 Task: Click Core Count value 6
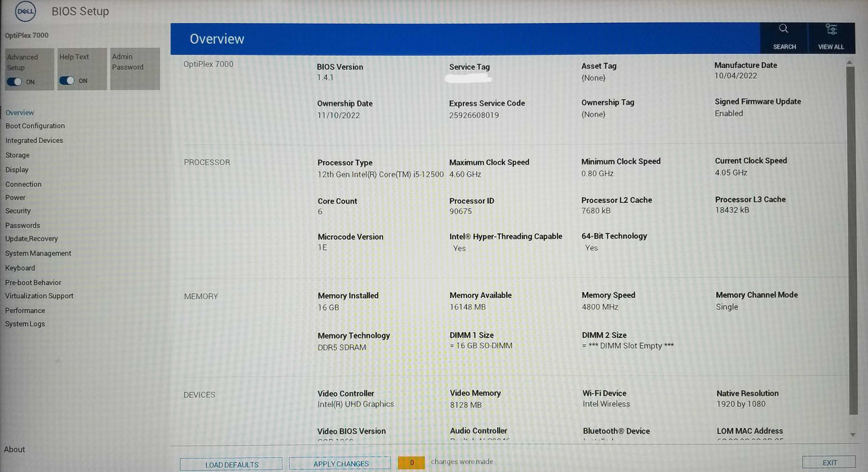320,212
